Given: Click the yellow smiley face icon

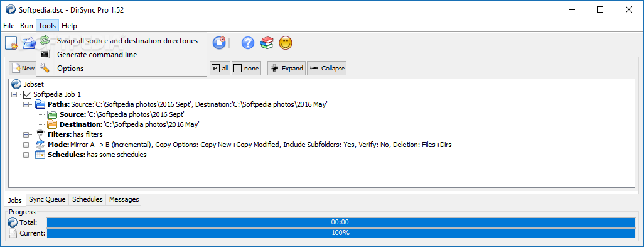Looking at the screenshot, I should [x=286, y=43].
